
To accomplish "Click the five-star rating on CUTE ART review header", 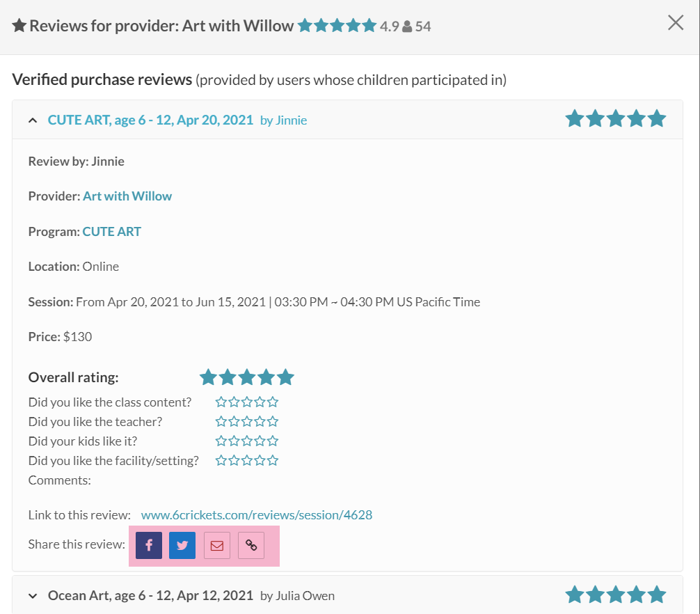I will [x=615, y=119].
